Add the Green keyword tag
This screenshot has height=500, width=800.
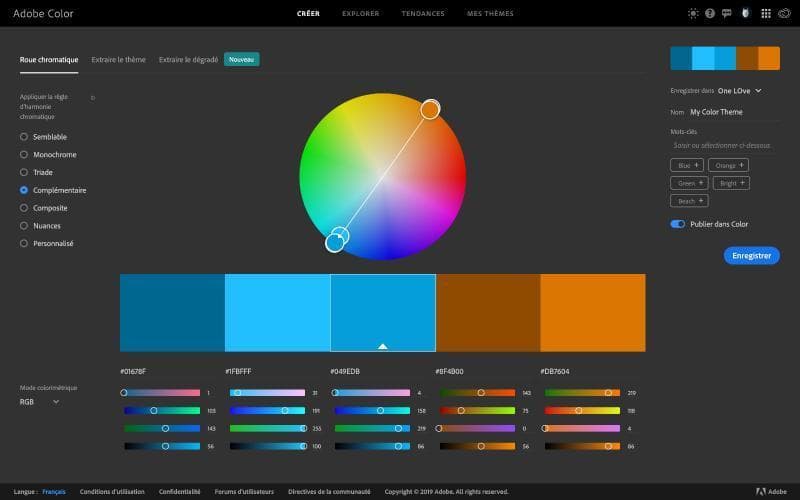point(689,183)
